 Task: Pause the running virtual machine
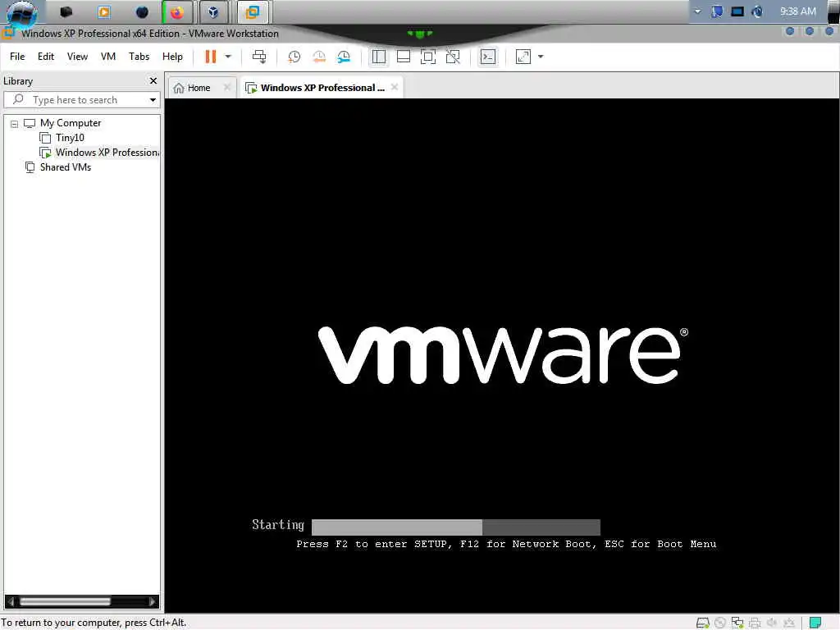pyautogui.click(x=211, y=57)
